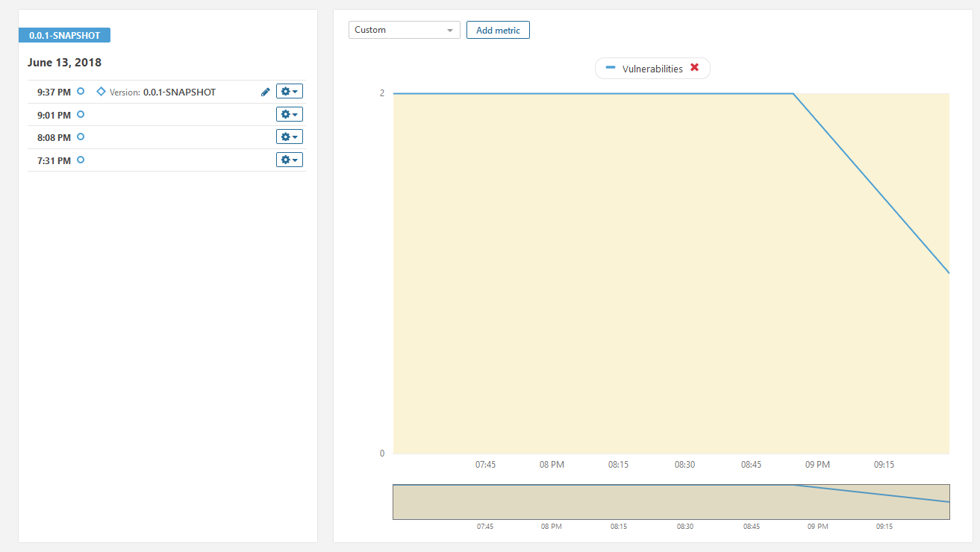Click the Vulnerabilities legend label
Viewport: 980px width, 552px height.
pos(652,69)
